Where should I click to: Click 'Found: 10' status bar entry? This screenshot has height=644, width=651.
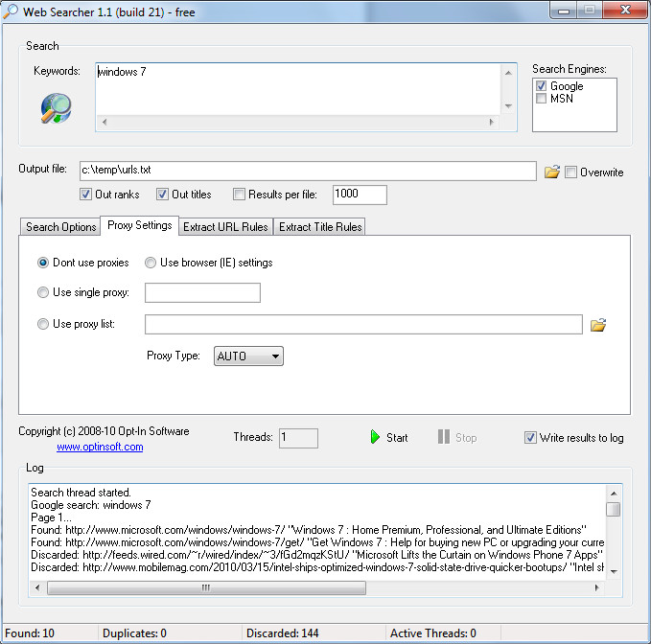30,633
